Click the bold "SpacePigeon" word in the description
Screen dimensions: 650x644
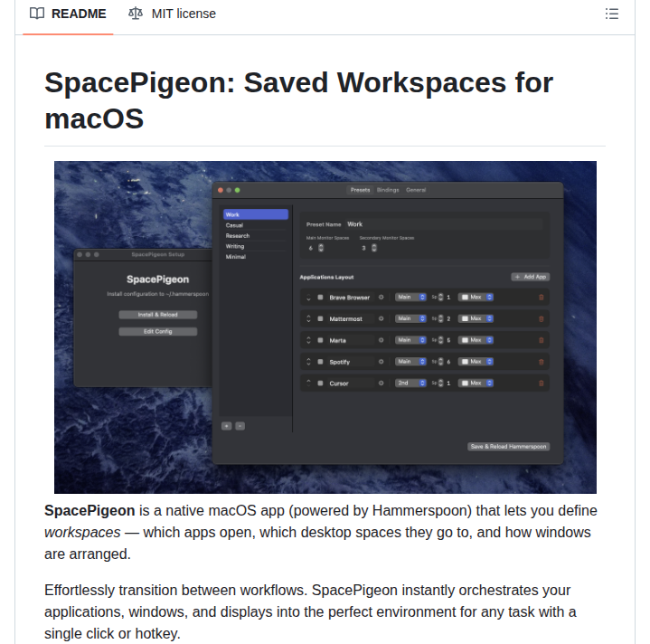(89, 510)
